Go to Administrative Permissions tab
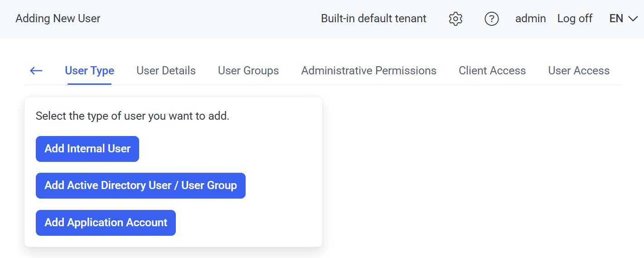644x258 pixels. click(368, 71)
